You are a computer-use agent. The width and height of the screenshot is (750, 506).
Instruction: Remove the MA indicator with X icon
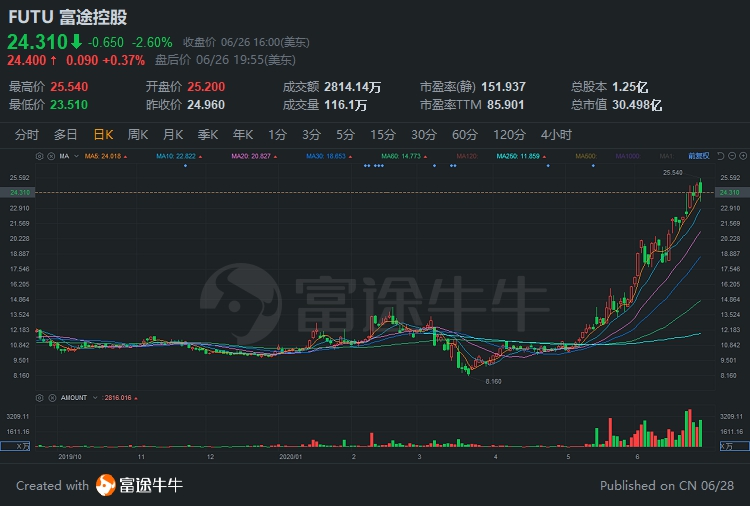(x=51, y=156)
